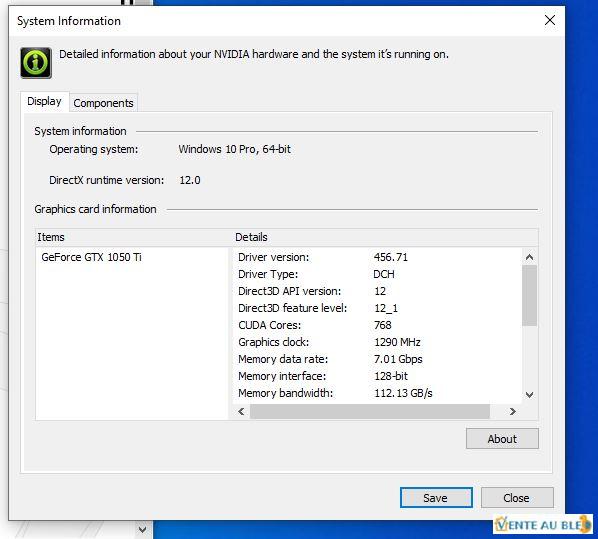Select Direct3D API version row
Viewport: 598px width, 539px height.
(x=377, y=291)
